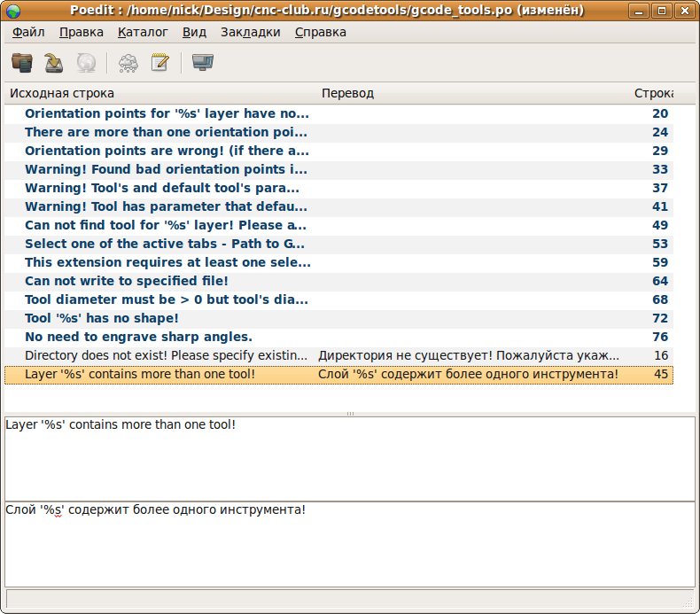Click translation "Директория не существует! Пожалуйста укаж..."
The height and width of the screenshot is (614, 700).
469,355
